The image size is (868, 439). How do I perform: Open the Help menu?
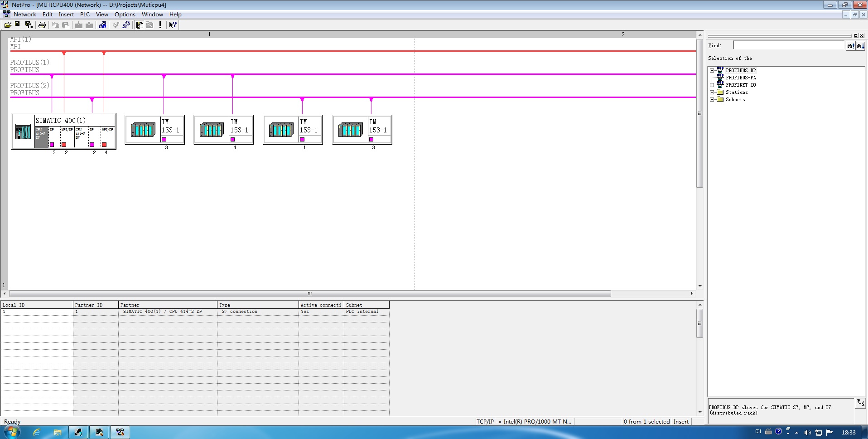click(175, 15)
